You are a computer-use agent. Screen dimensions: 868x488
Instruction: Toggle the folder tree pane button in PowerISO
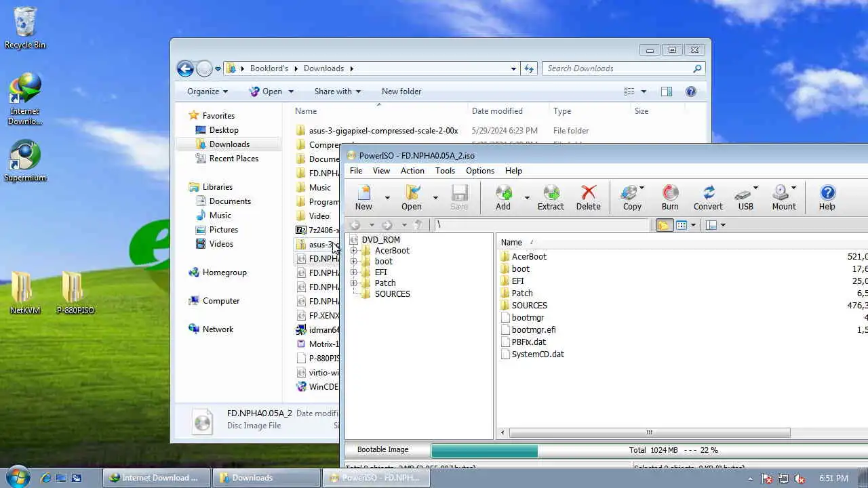tap(664, 225)
